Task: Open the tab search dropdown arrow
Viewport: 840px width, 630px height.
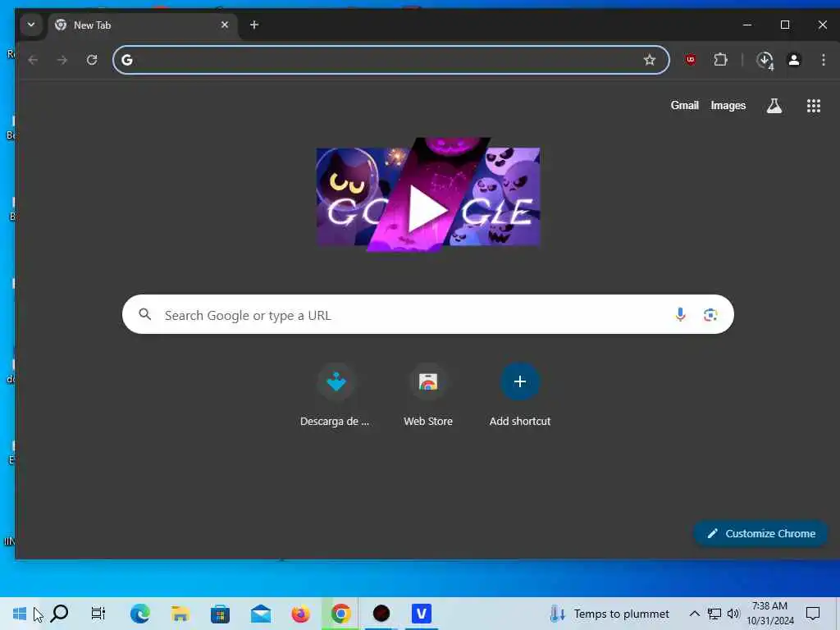Action: coord(31,25)
